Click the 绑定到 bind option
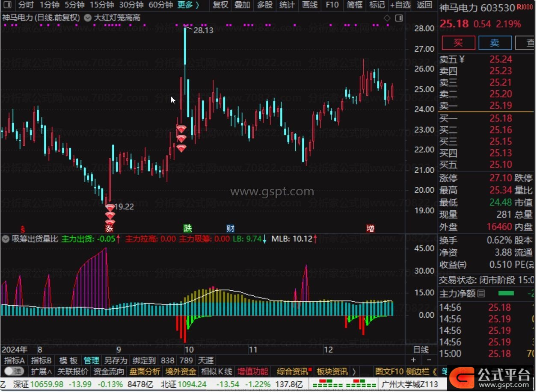Viewport: 537px width, 392px height. tap(144, 360)
